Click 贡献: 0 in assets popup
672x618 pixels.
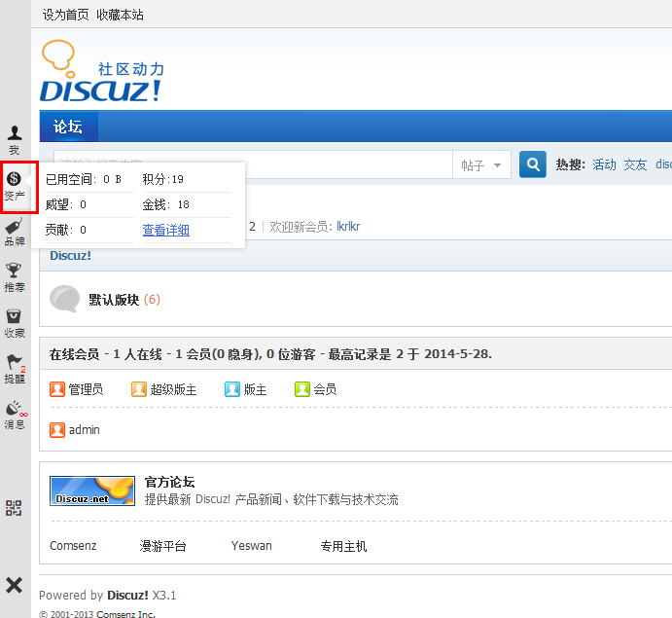point(66,230)
